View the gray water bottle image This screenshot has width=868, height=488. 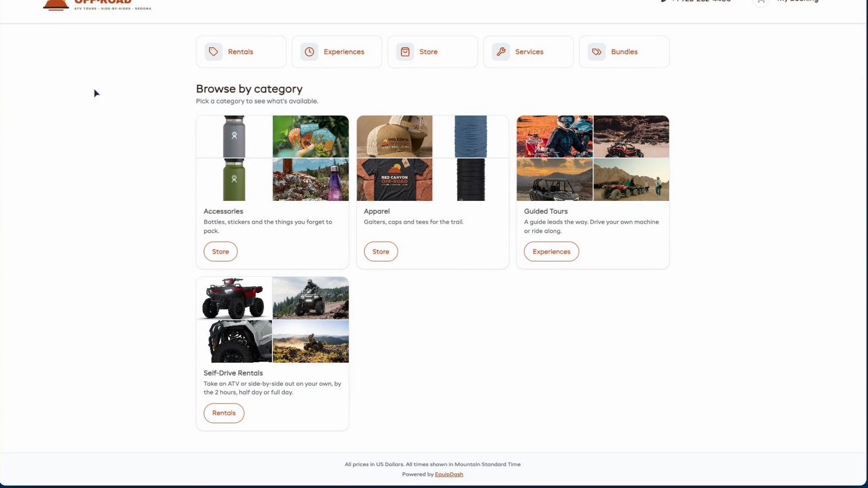(234, 136)
